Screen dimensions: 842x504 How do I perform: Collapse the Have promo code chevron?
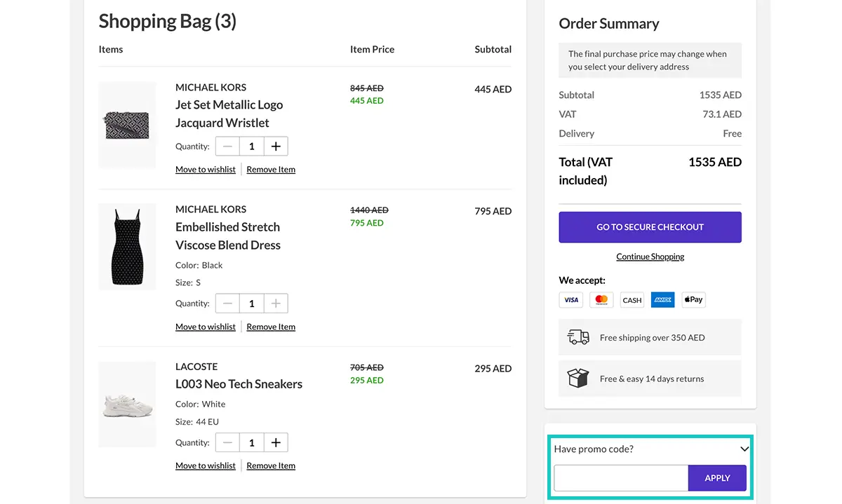[744, 449]
